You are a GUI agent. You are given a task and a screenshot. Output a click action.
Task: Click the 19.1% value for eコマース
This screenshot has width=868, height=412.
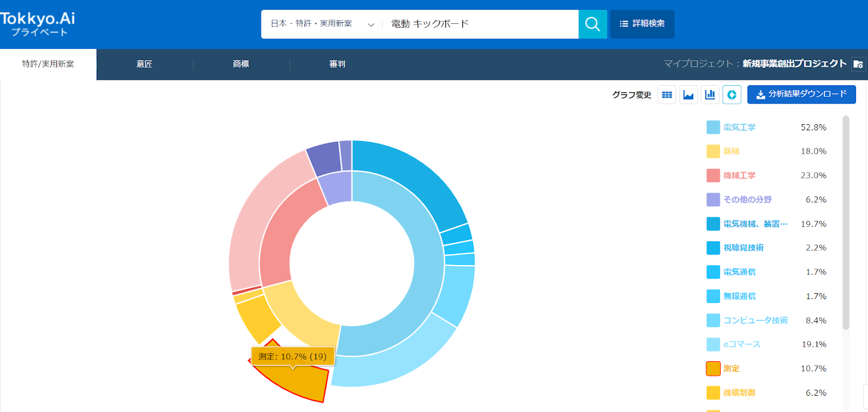tap(814, 344)
